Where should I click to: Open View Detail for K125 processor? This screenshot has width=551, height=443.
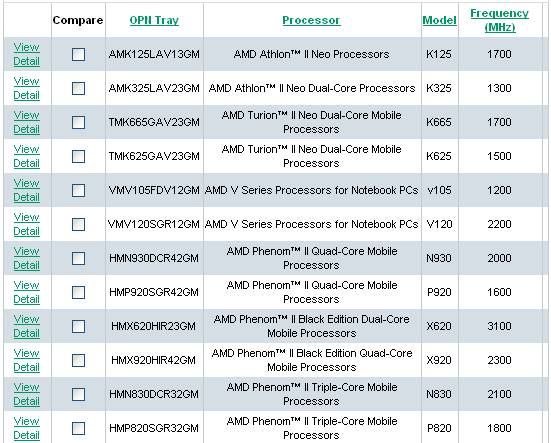pos(26,54)
